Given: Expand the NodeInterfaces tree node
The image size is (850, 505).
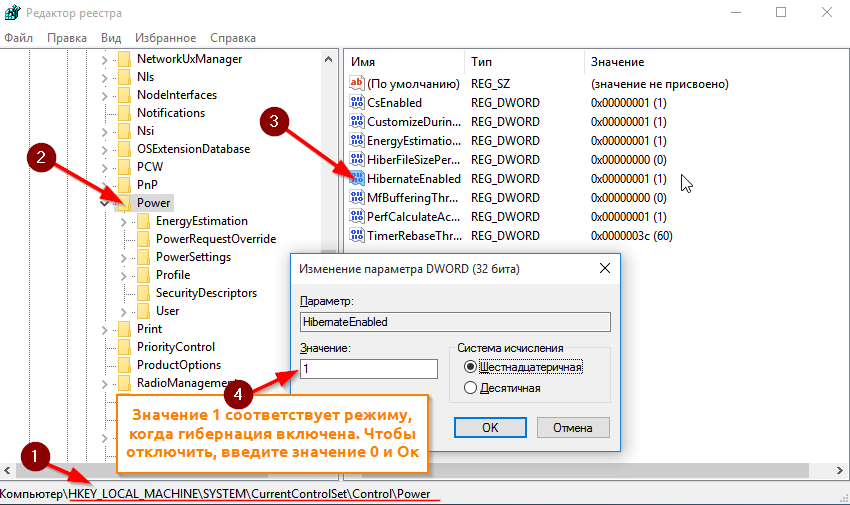Looking at the screenshot, I should [x=105, y=95].
